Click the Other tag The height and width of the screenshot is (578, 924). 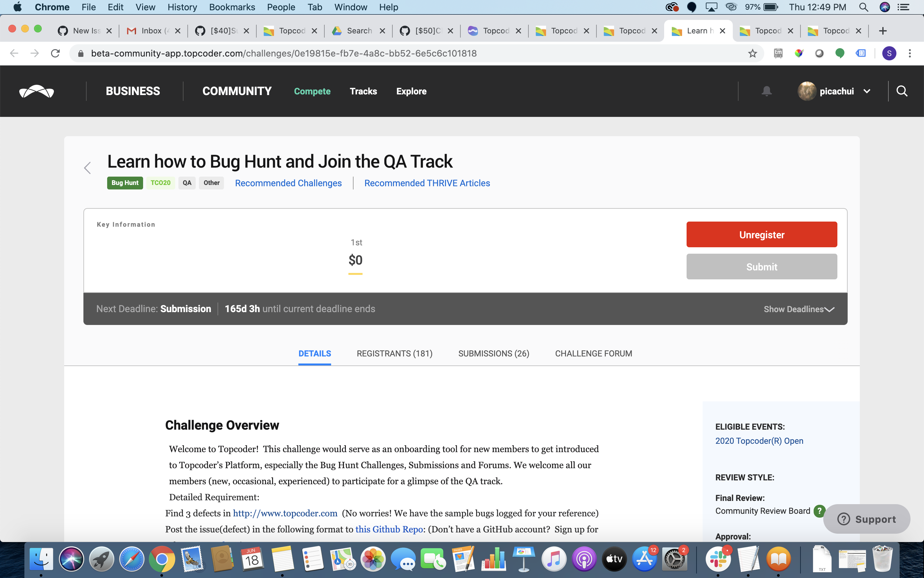pos(211,183)
